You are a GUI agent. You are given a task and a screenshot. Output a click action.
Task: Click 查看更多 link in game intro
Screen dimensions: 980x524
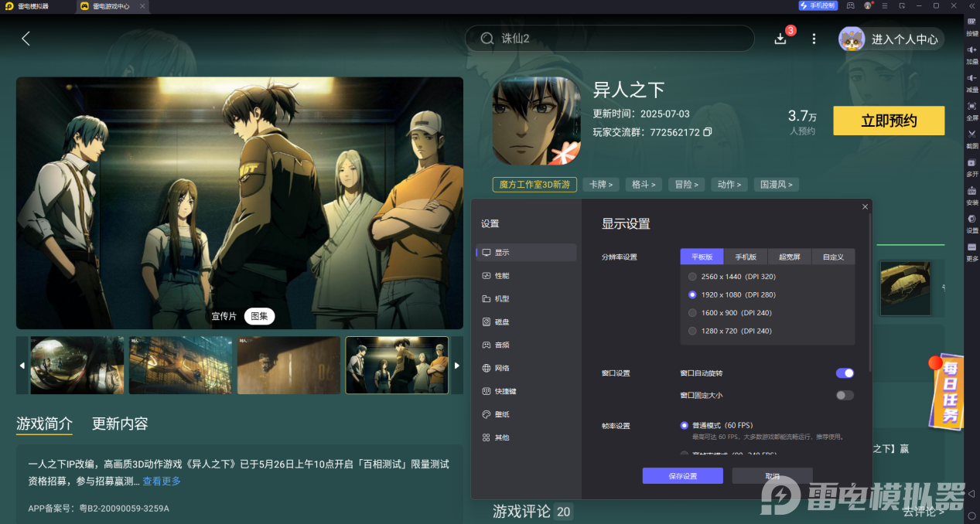(x=162, y=481)
